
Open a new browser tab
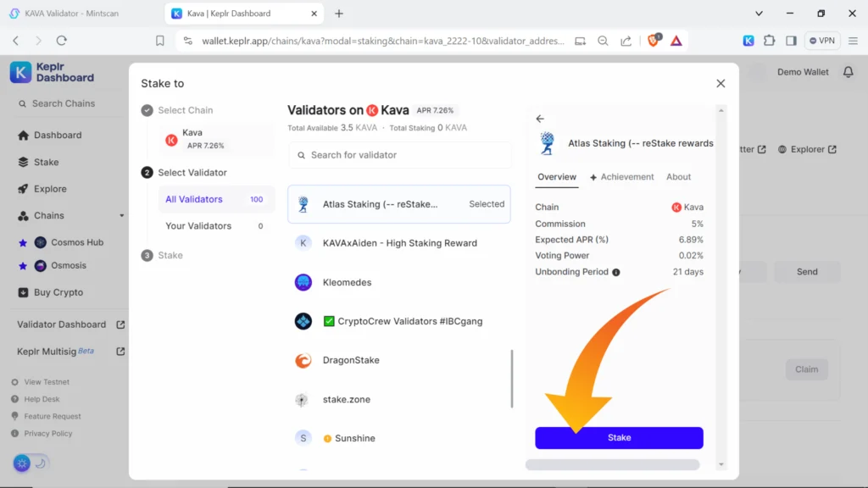point(339,14)
